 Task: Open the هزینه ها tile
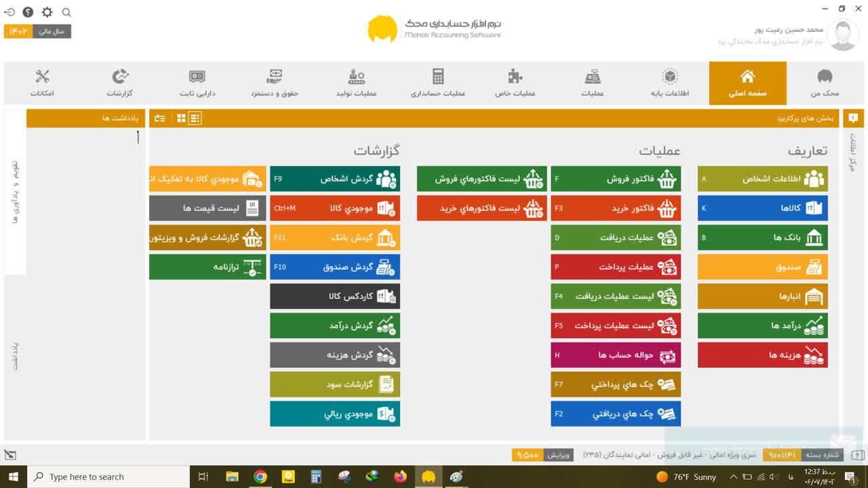pos(763,354)
